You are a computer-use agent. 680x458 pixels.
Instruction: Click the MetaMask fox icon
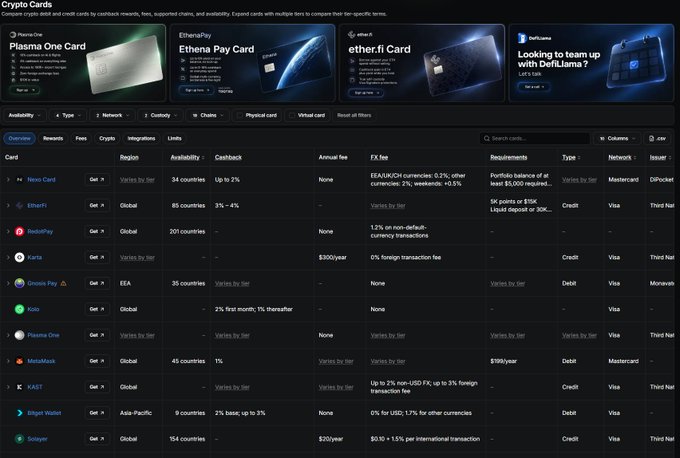(20, 361)
